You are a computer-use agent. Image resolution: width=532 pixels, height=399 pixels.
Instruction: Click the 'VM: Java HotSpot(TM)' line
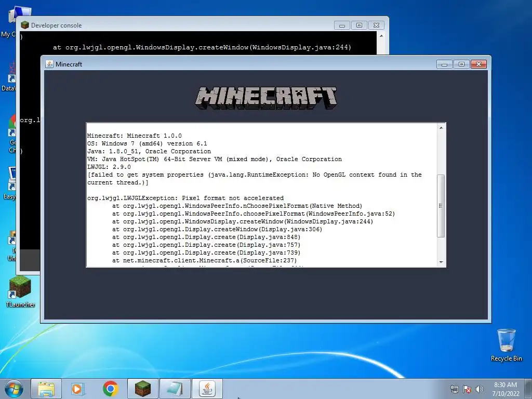[215, 159]
